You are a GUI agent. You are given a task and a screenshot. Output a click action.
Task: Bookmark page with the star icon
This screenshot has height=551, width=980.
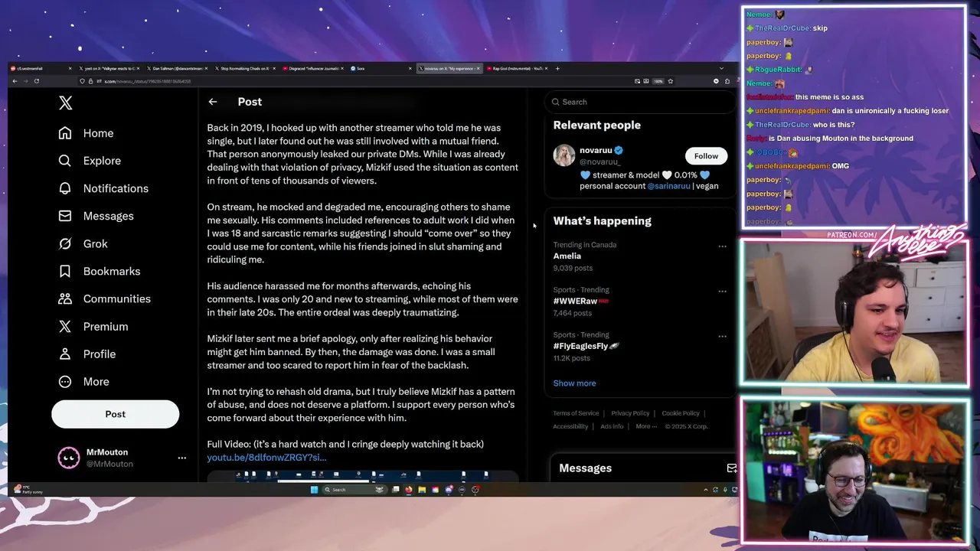[671, 81]
